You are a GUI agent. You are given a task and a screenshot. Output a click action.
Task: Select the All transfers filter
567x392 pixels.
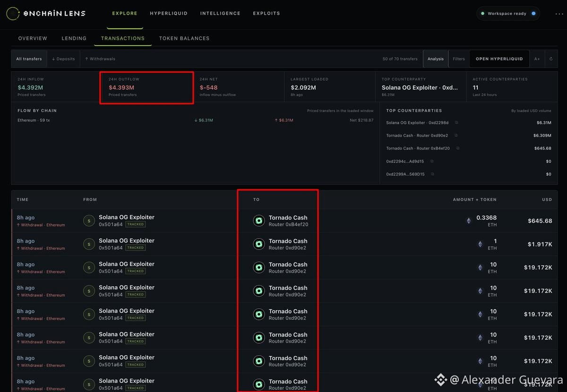tap(29, 59)
